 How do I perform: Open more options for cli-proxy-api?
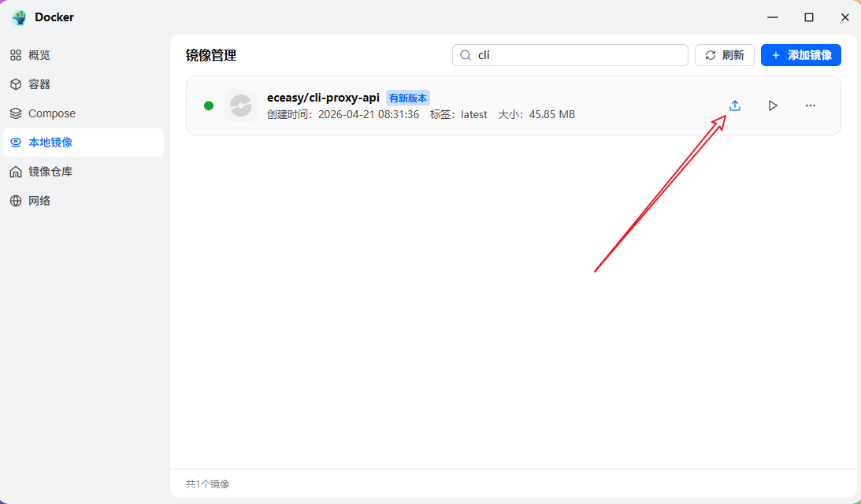[811, 106]
